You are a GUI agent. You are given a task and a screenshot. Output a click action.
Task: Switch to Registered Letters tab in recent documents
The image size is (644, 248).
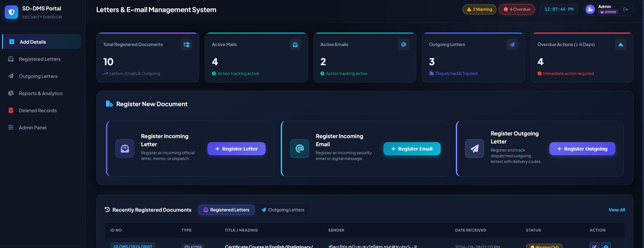point(227,210)
